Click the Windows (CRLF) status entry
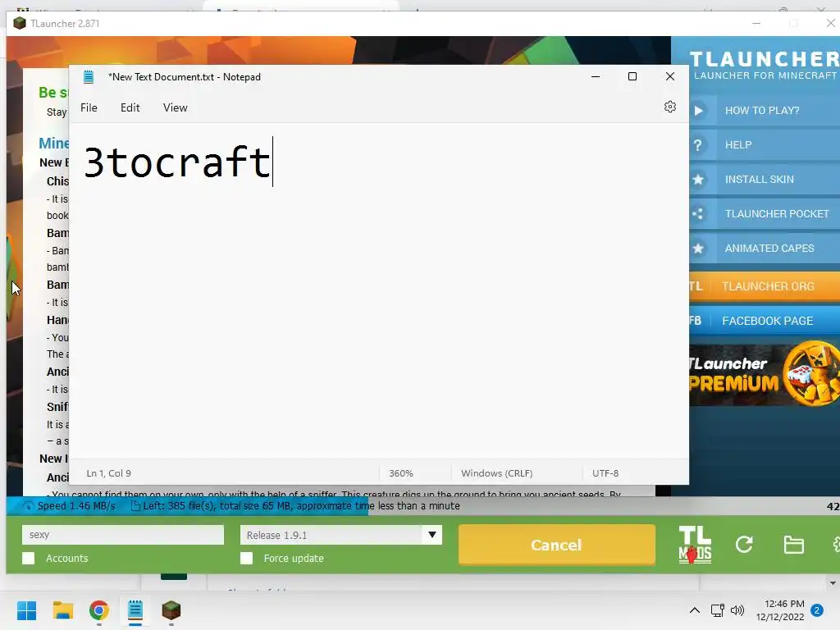This screenshot has height=630, width=840. coord(496,473)
